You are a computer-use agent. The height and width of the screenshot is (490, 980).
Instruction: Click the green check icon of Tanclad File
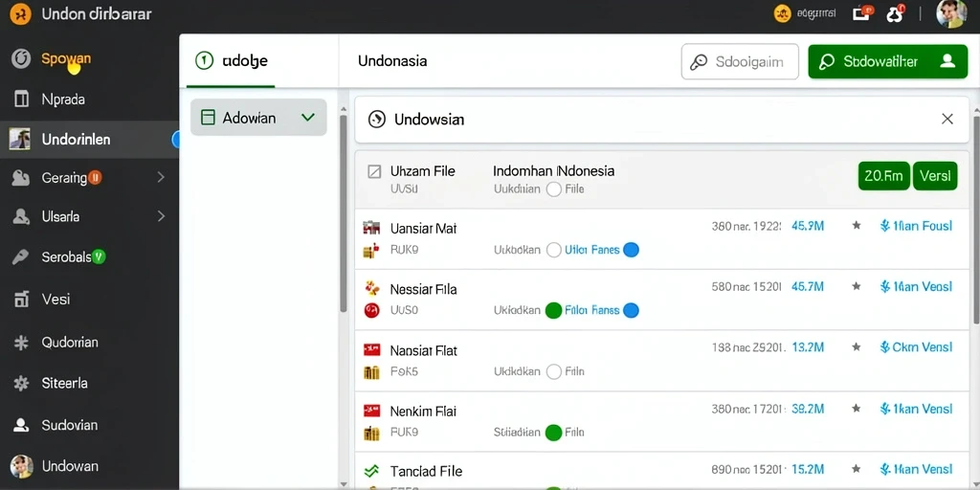point(372,471)
